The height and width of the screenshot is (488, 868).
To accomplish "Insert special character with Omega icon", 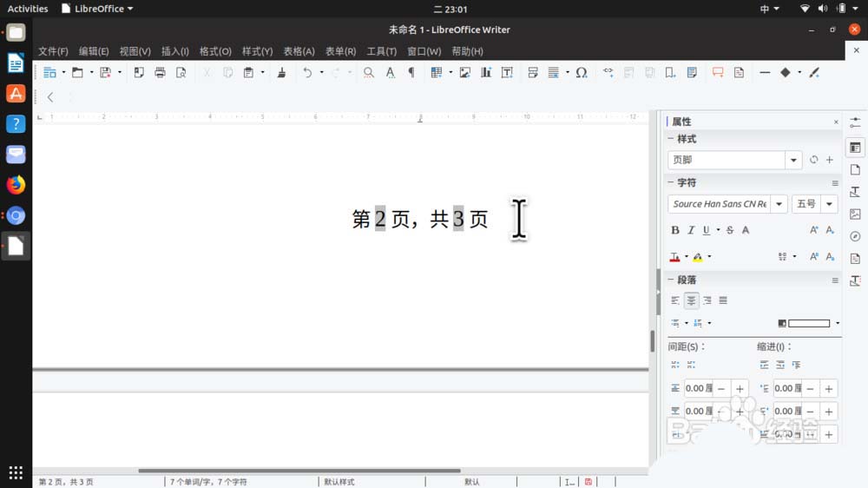I will (582, 73).
